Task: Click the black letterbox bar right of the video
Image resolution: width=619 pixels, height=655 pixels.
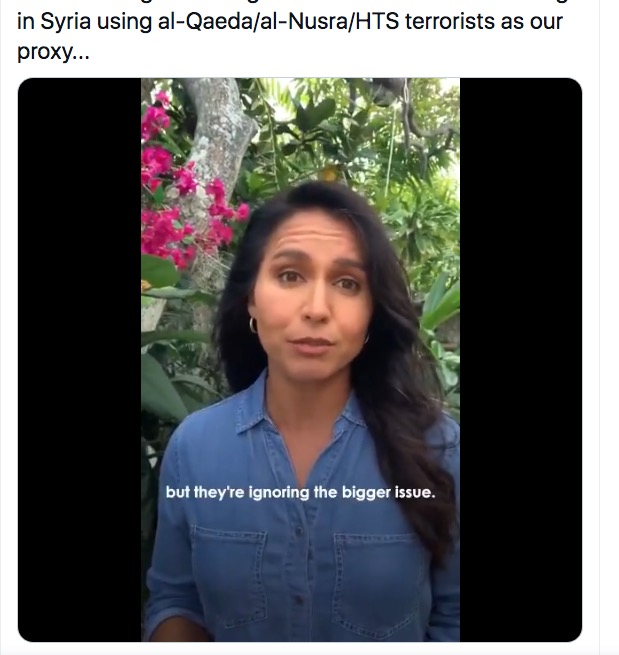Action: [x=521, y=360]
